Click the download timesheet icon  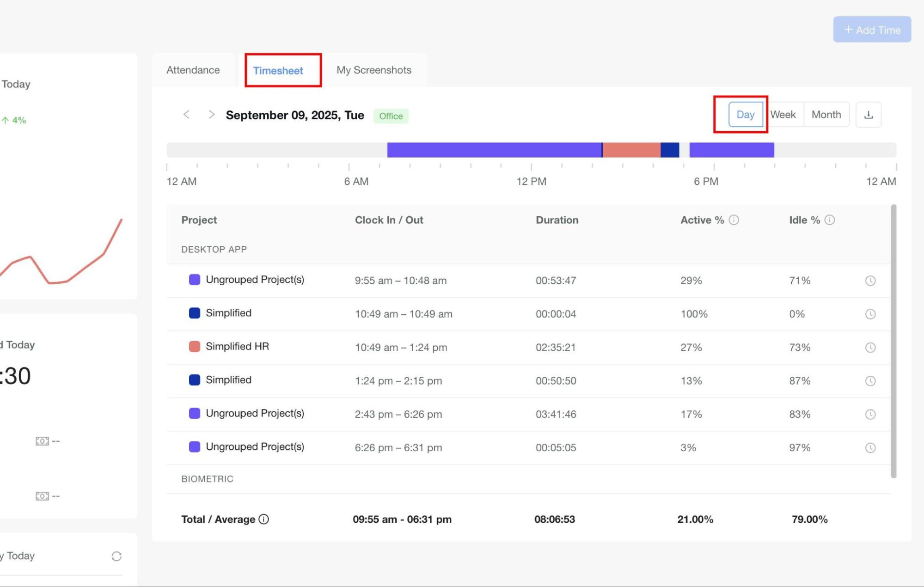click(x=868, y=115)
